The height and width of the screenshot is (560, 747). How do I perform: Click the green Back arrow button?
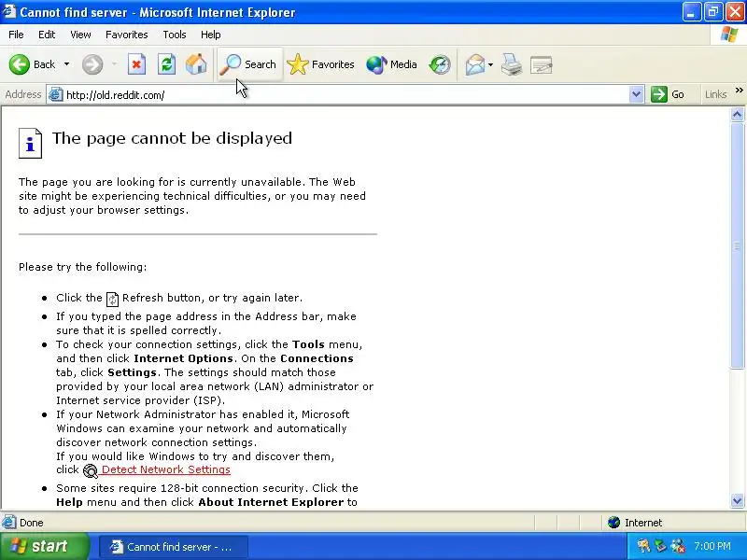click(20, 64)
